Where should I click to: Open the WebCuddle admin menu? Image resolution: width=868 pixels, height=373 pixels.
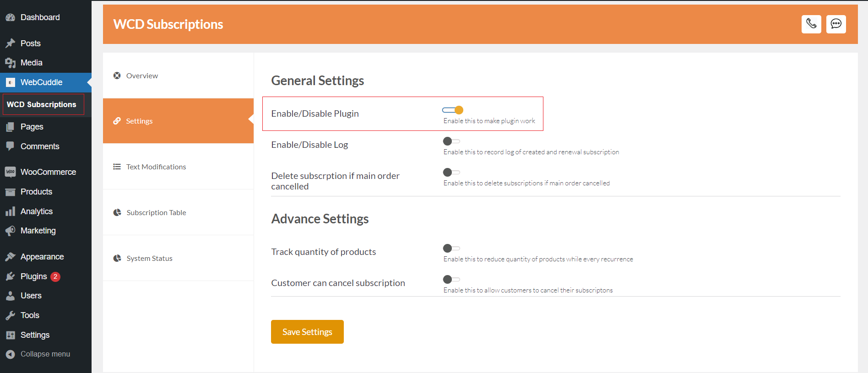pos(46,82)
